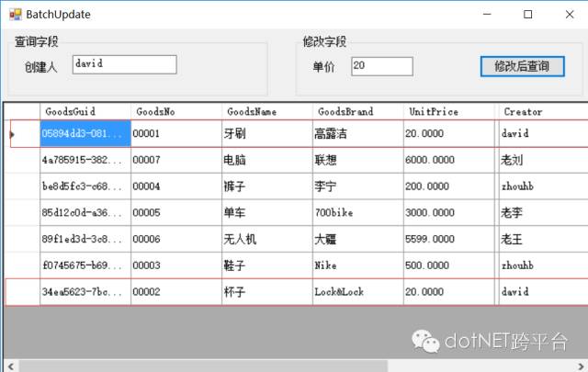588x372 pixels.
Task: Click the BatchUpdate window app icon
Action: coord(16,15)
